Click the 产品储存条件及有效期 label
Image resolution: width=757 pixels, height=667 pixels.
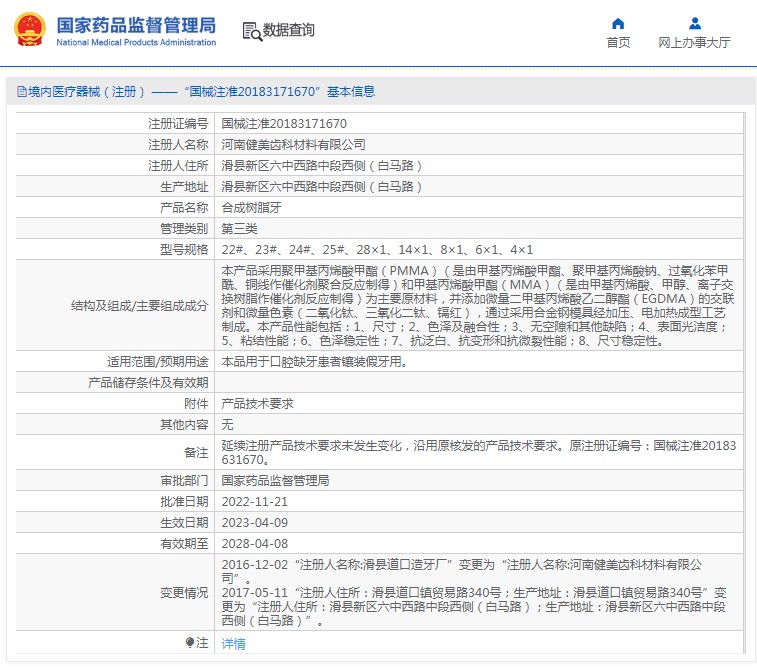(148, 383)
